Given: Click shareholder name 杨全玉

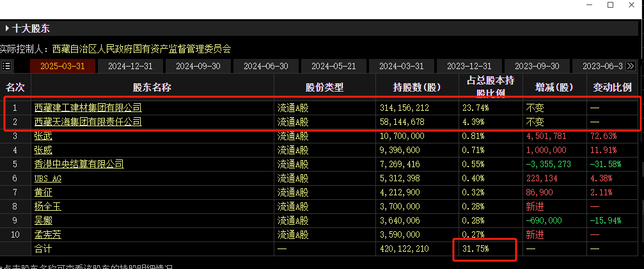Looking at the screenshot, I should tap(47, 206).
